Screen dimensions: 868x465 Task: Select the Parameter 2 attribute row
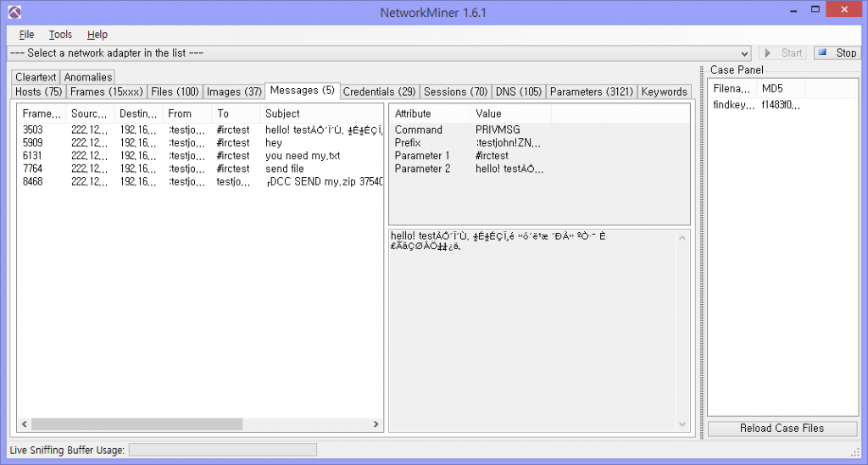tap(540, 169)
